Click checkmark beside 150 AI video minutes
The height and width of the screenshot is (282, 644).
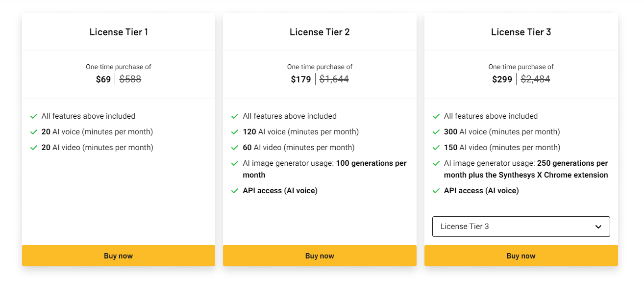[x=436, y=148]
